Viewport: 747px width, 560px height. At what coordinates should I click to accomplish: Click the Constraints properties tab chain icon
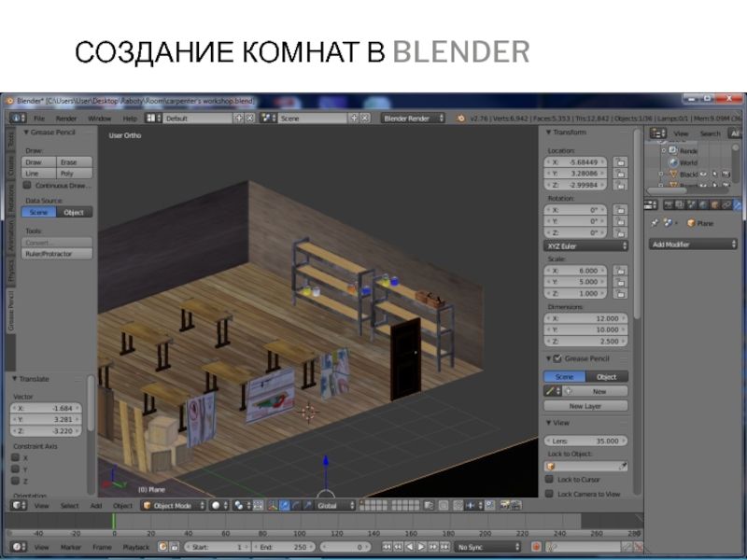[726, 204]
